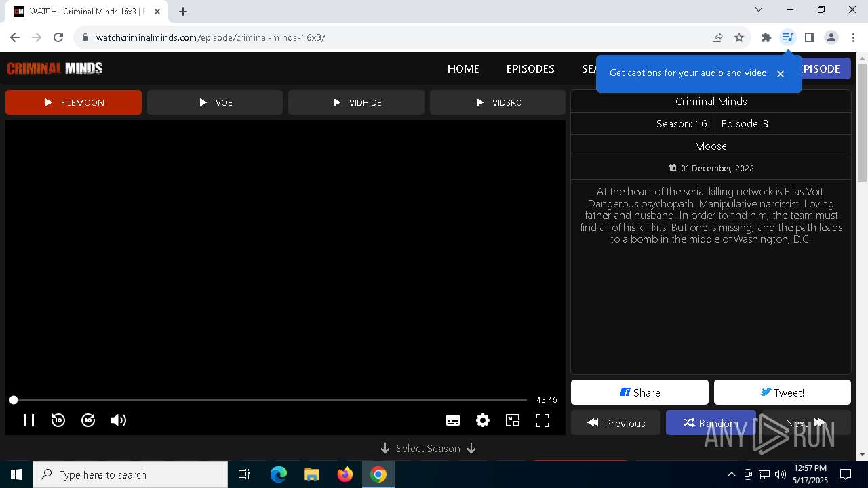868x488 pixels.
Task: Open taskbar volume control
Action: point(781,474)
